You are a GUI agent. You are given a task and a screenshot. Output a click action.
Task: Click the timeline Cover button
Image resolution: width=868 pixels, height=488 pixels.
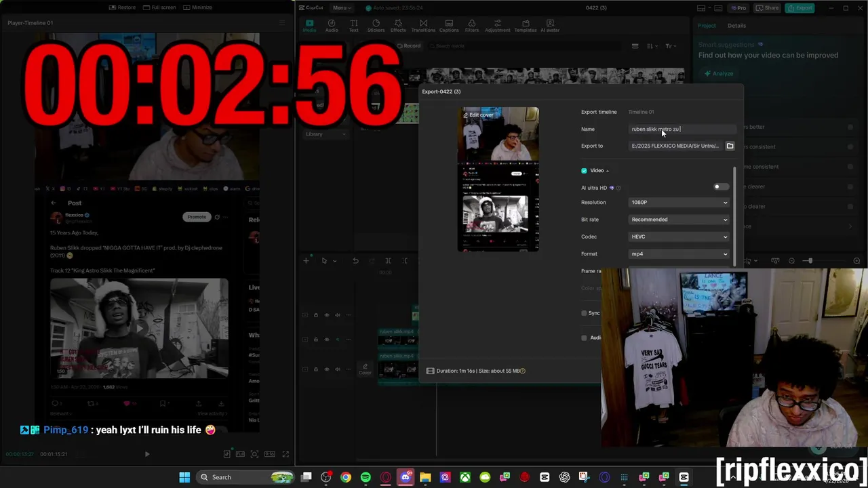point(365,369)
